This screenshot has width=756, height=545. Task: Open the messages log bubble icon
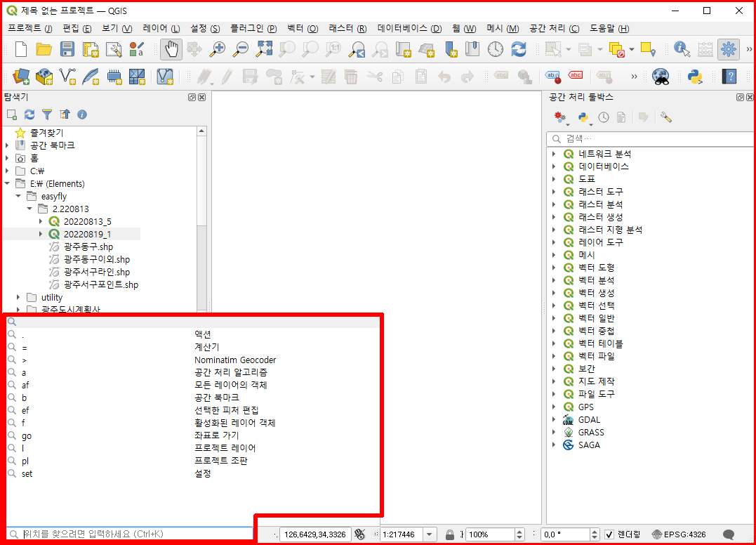tap(729, 534)
